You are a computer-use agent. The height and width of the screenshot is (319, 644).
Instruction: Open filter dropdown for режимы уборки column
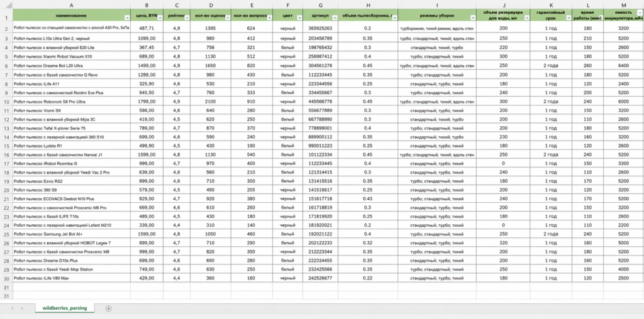(473, 18)
